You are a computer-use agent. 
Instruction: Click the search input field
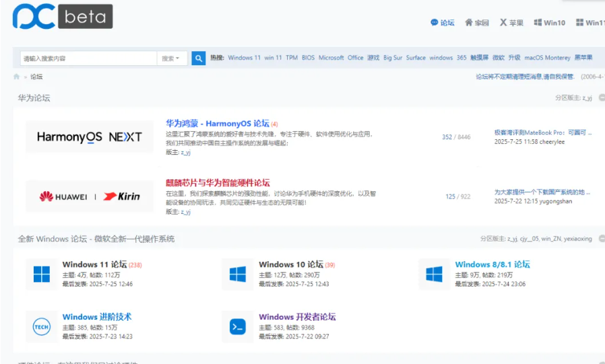[89, 58]
